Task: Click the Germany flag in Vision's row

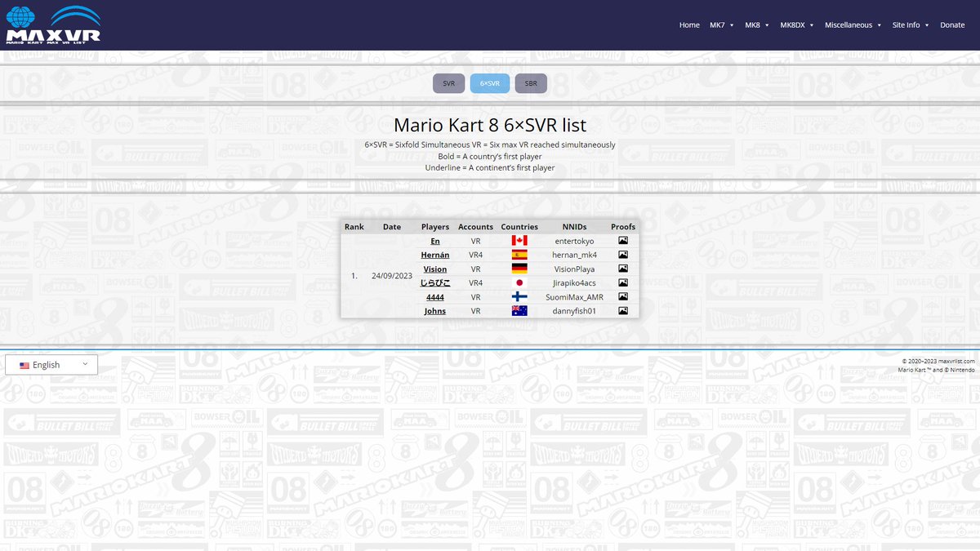Action: pyautogui.click(x=519, y=269)
